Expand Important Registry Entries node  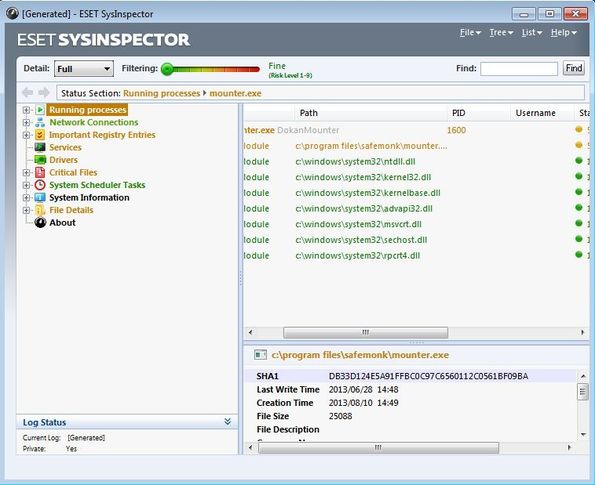pyautogui.click(x=26, y=135)
